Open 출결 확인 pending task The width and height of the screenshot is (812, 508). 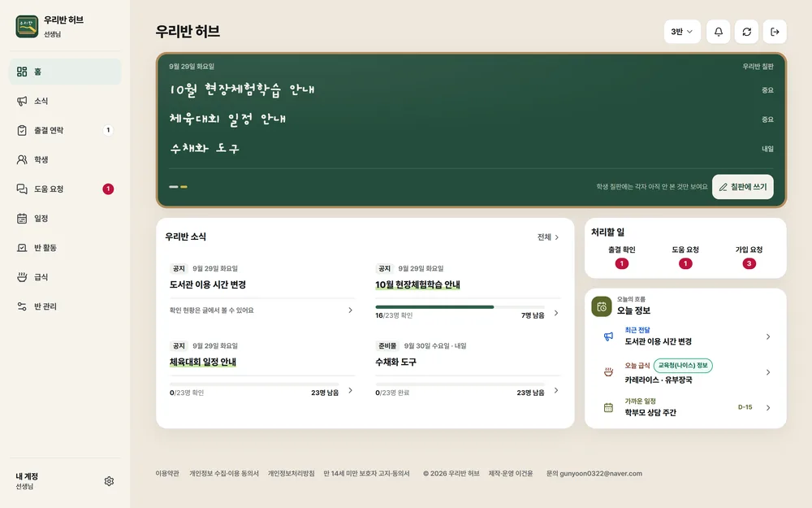621,257
